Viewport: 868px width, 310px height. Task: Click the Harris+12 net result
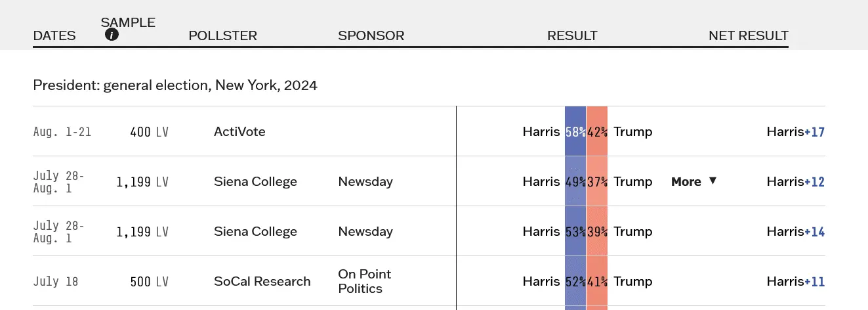click(795, 181)
